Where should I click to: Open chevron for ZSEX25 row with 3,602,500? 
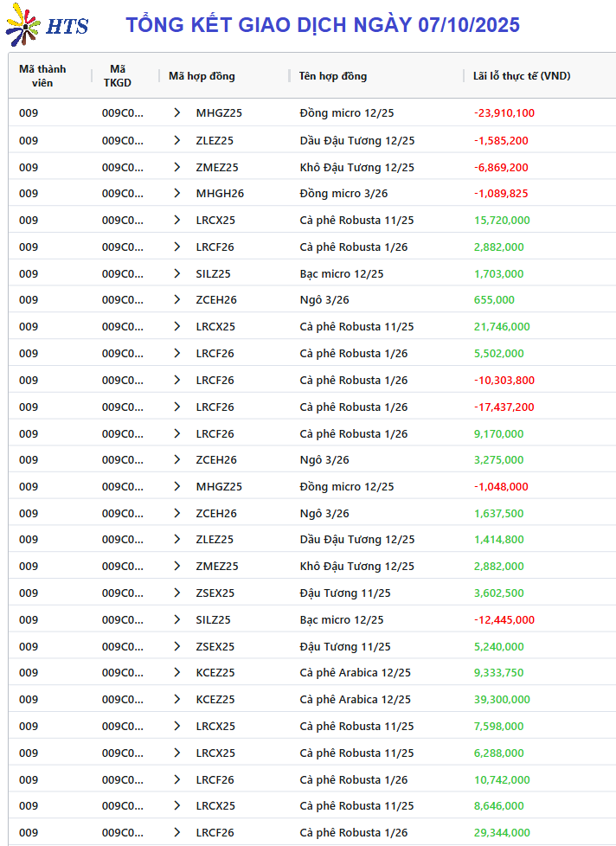point(177,593)
